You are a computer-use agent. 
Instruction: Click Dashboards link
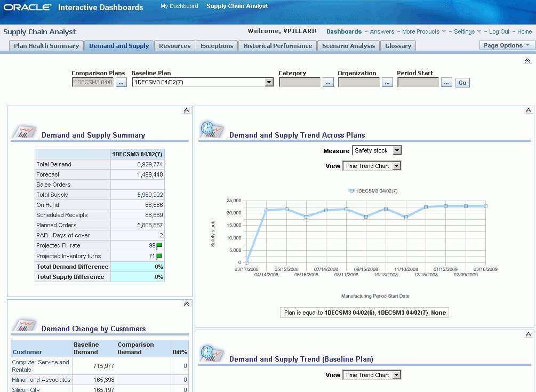344,31
